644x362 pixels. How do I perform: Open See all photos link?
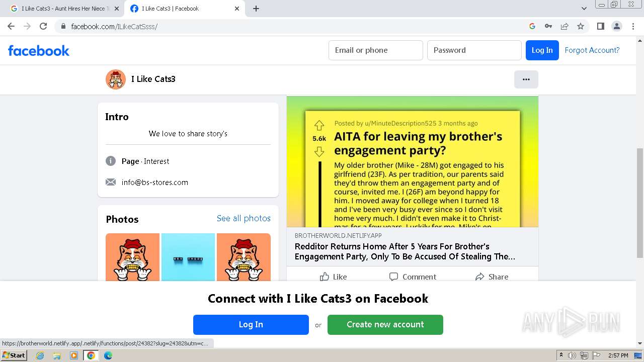click(244, 218)
